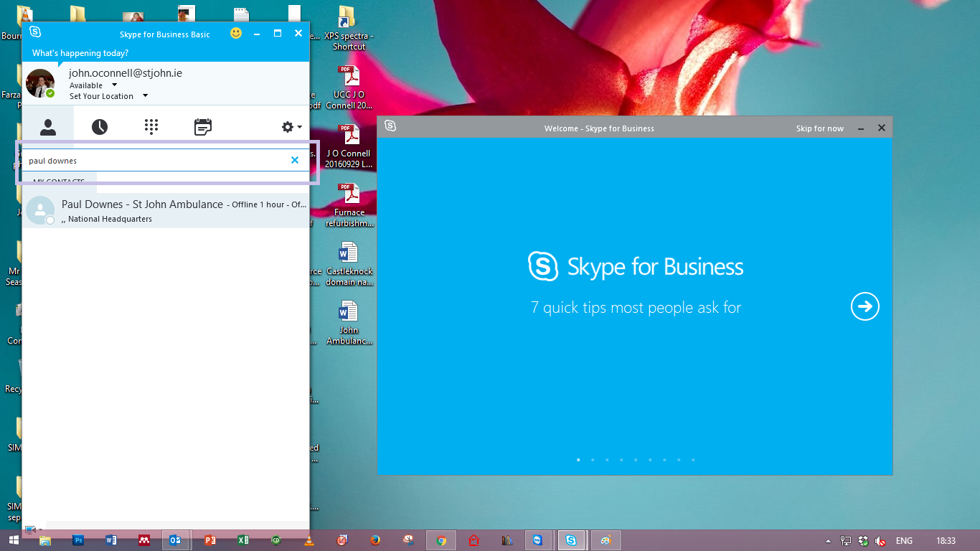Switch to Paint in taskbar
980x551 pixels.
[x=606, y=540]
